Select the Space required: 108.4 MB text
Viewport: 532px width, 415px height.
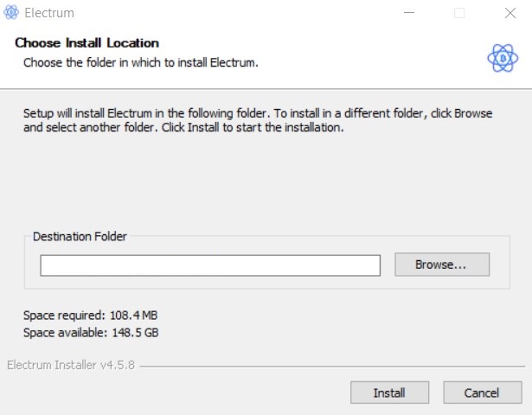[90, 316]
